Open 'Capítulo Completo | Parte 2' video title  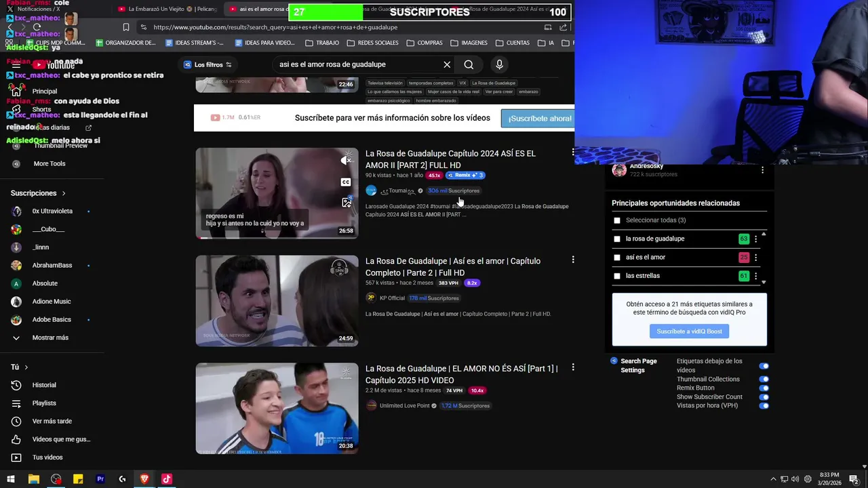(x=453, y=267)
